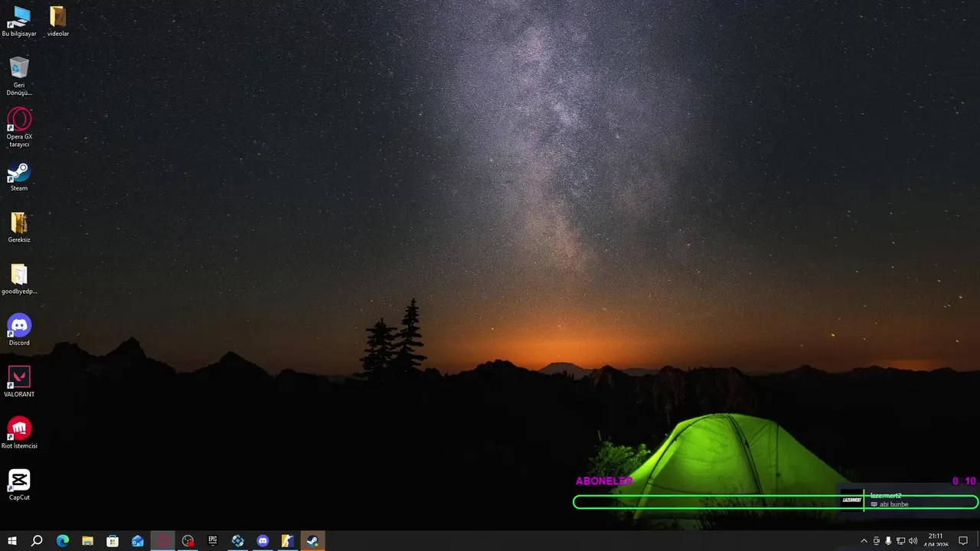
Task: Switch to Opera GX taskbar window
Action: click(163, 541)
